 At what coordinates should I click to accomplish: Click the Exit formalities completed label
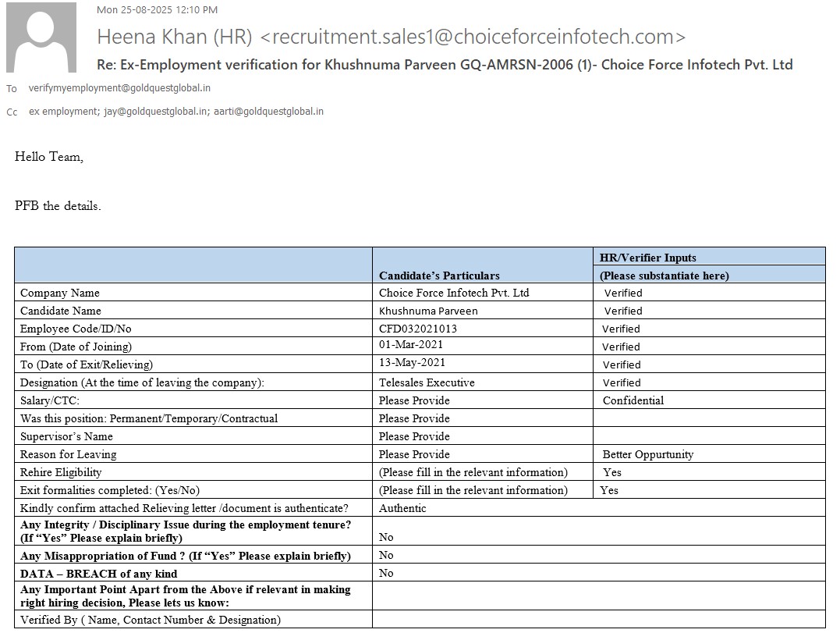point(110,490)
